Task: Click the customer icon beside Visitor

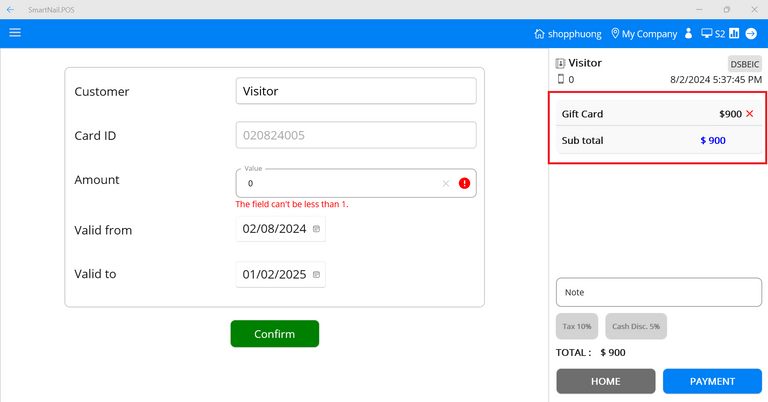Action: coord(561,63)
